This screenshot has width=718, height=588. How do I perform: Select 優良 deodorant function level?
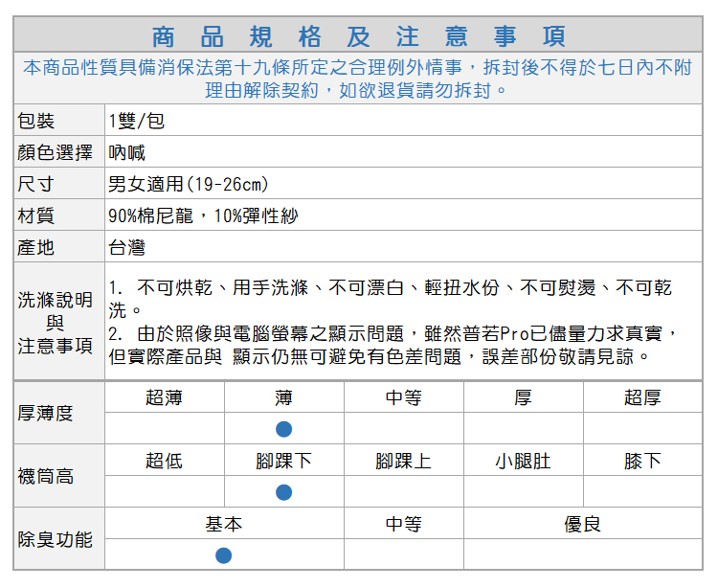click(x=582, y=524)
